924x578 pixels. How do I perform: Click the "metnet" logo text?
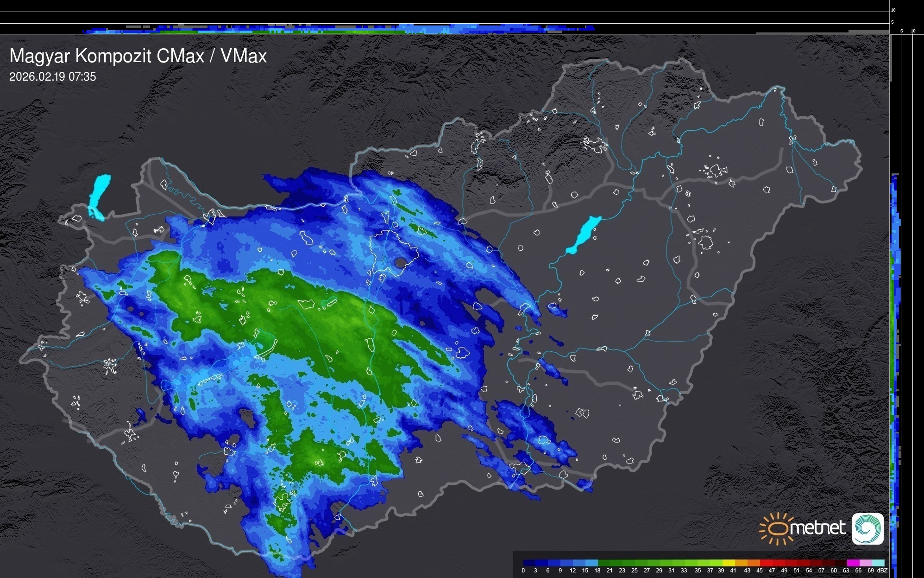[x=817, y=528]
